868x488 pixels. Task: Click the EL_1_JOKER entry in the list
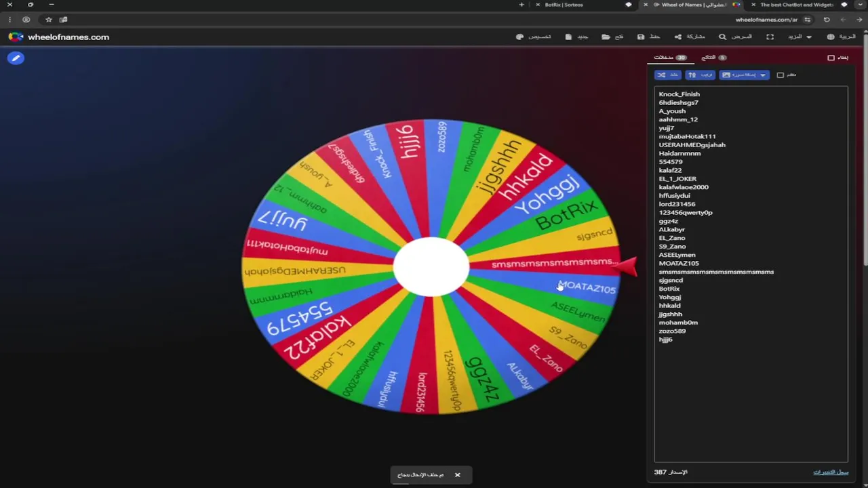click(677, 178)
